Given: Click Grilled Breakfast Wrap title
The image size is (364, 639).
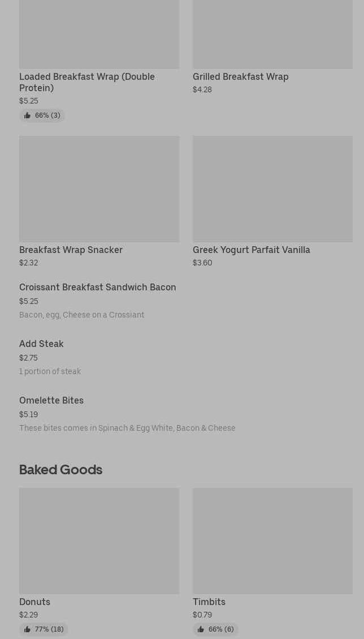Looking at the screenshot, I should (x=240, y=76).
